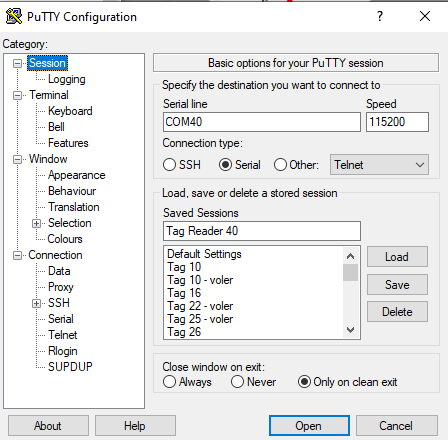The height and width of the screenshot is (440, 448).
Task: Click the scroll down arrow in sessions list
Action: point(350,330)
